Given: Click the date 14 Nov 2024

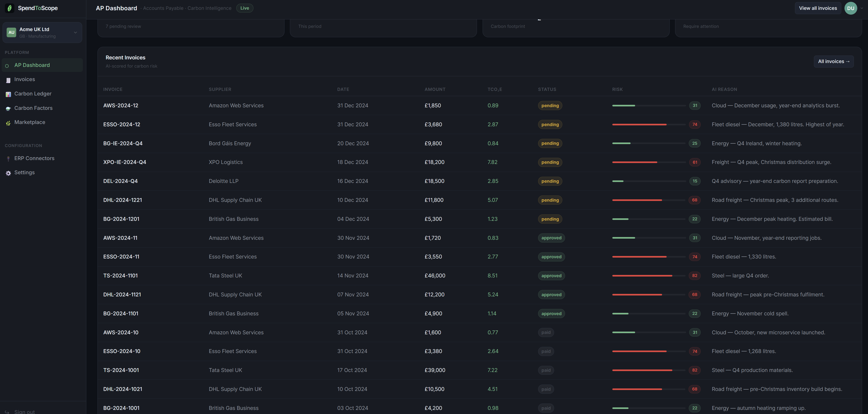Looking at the screenshot, I should (353, 276).
